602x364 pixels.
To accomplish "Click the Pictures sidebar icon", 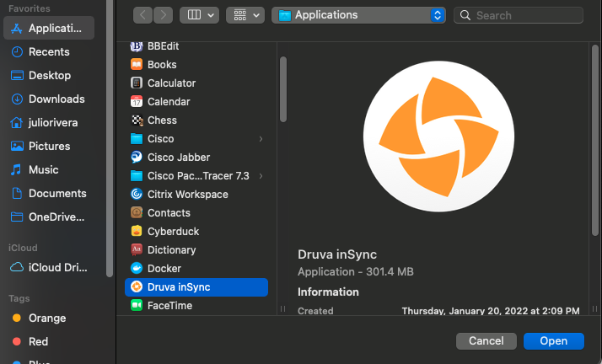I will [x=17, y=146].
